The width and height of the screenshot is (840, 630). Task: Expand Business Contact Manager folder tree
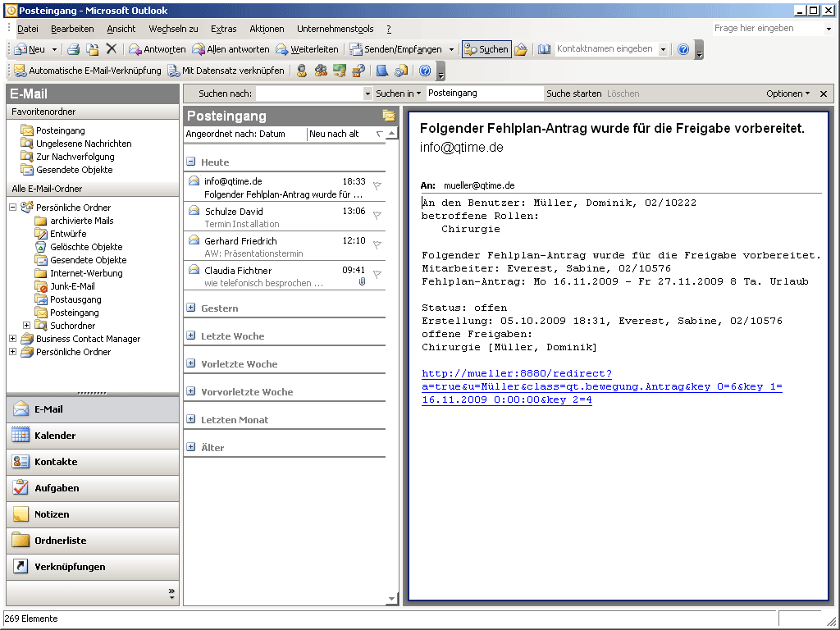point(12,339)
